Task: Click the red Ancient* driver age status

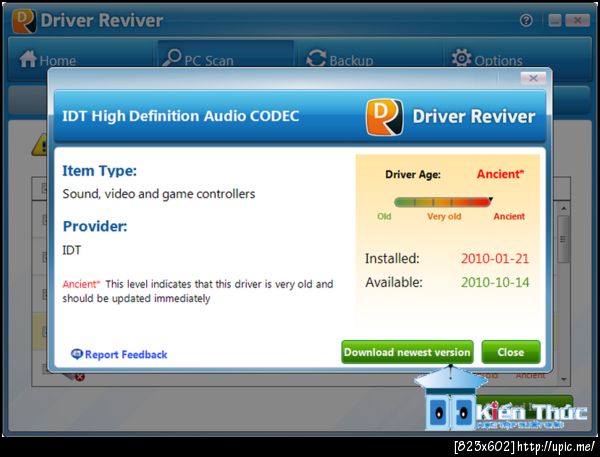Action: coord(500,174)
